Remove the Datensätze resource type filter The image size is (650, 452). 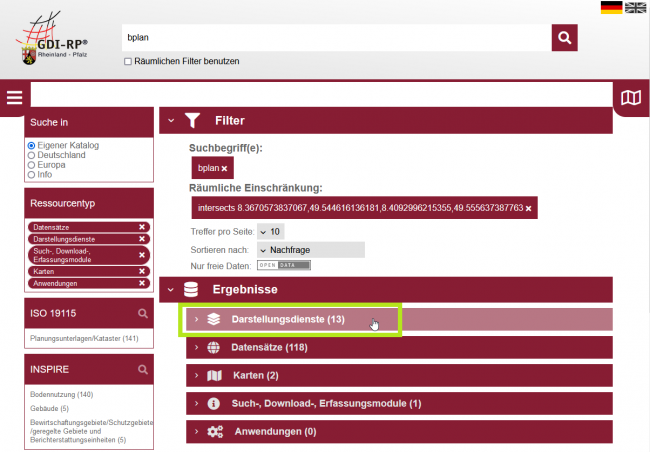pyautogui.click(x=142, y=227)
